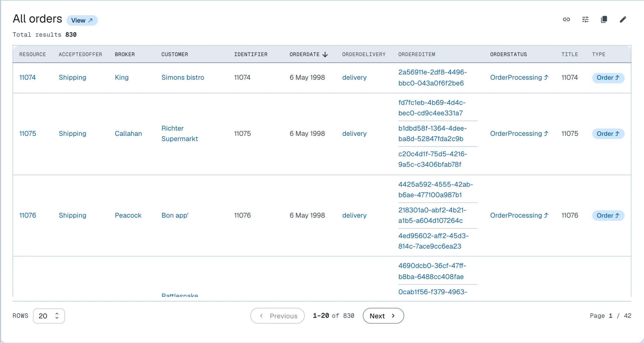Image resolution: width=644 pixels, height=343 pixels.
Task: Open customer Richter Supermarkt
Action: [180, 134]
